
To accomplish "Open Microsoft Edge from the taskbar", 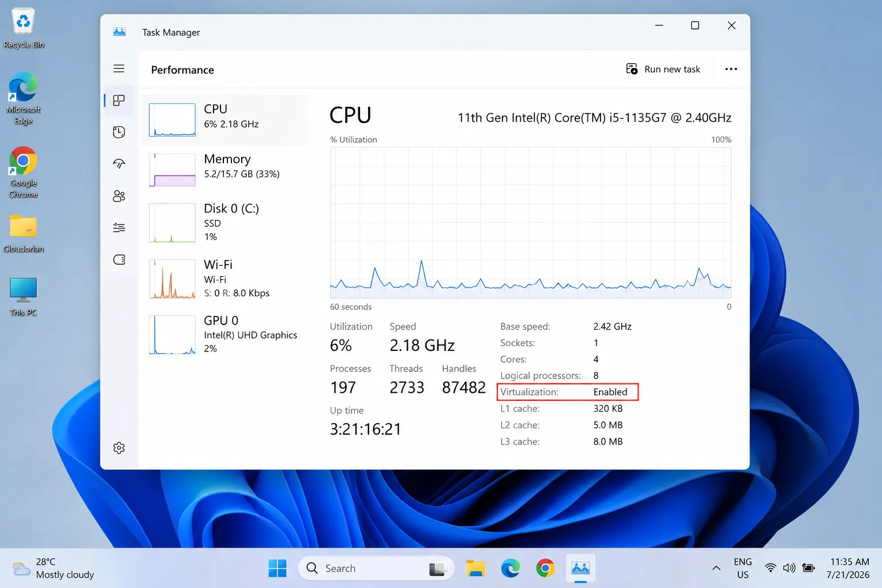I will (510, 568).
